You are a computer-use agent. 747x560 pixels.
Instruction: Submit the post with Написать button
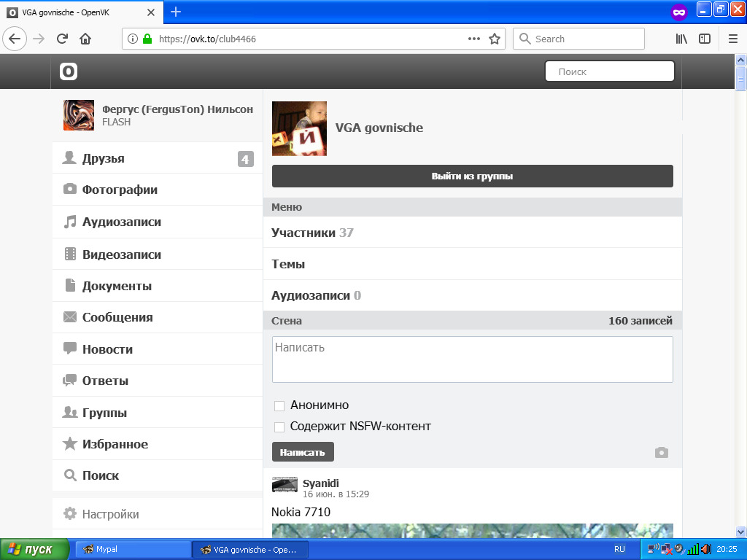click(303, 452)
